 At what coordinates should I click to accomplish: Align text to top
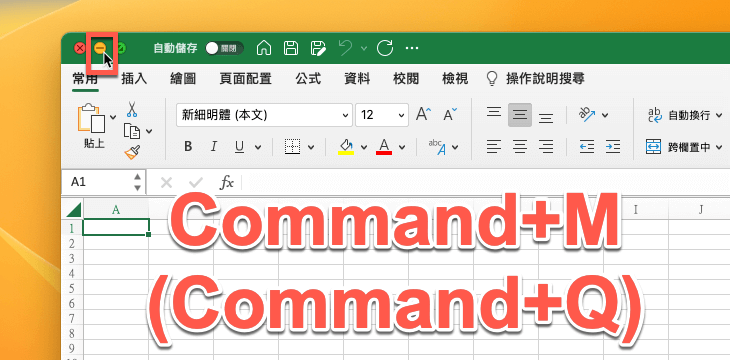(494, 112)
